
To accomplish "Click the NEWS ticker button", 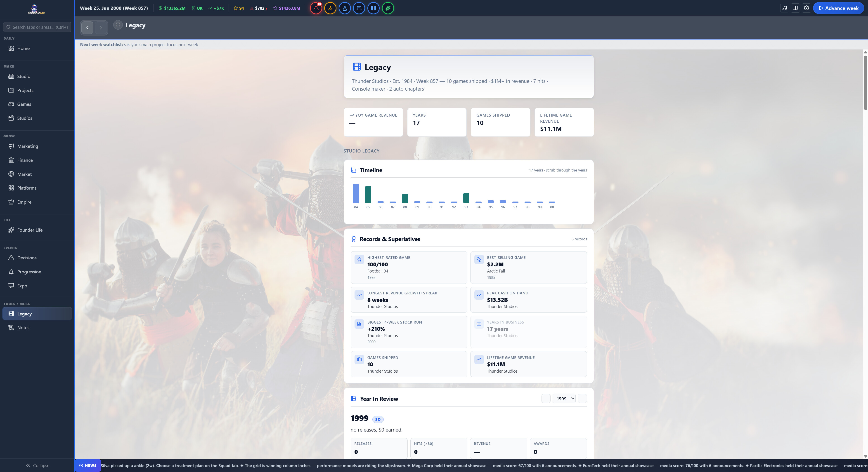I will (88, 466).
